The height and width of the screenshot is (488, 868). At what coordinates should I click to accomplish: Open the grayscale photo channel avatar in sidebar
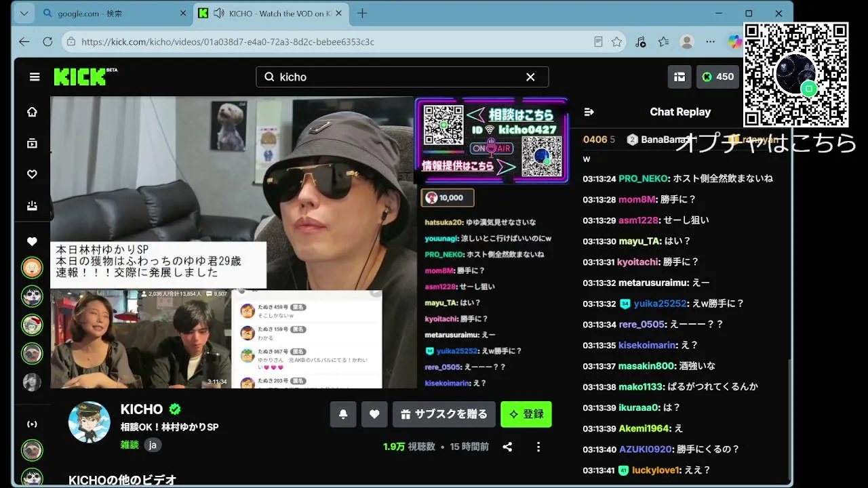(x=32, y=382)
